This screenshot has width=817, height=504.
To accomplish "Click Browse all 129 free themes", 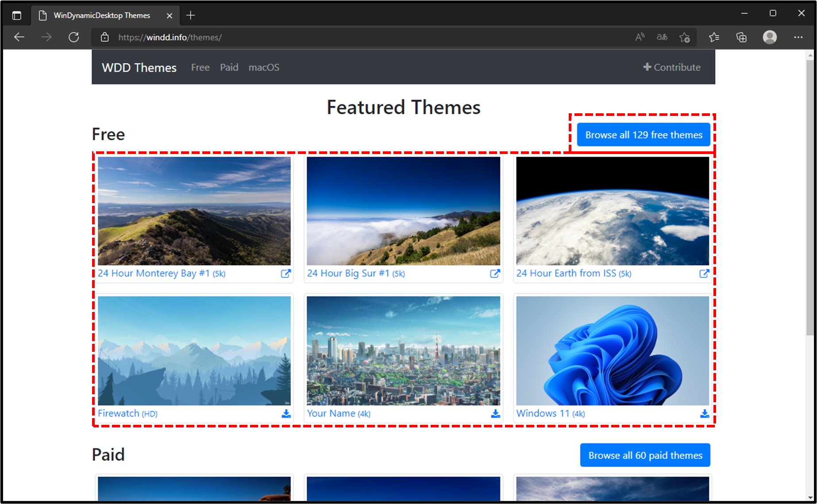I will (644, 135).
